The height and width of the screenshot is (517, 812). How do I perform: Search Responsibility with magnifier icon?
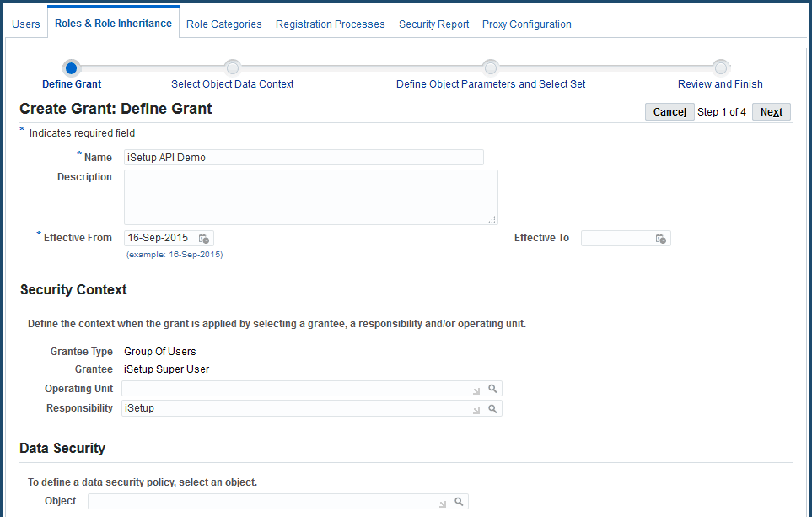pyautogui.click(x=492, y=409)
